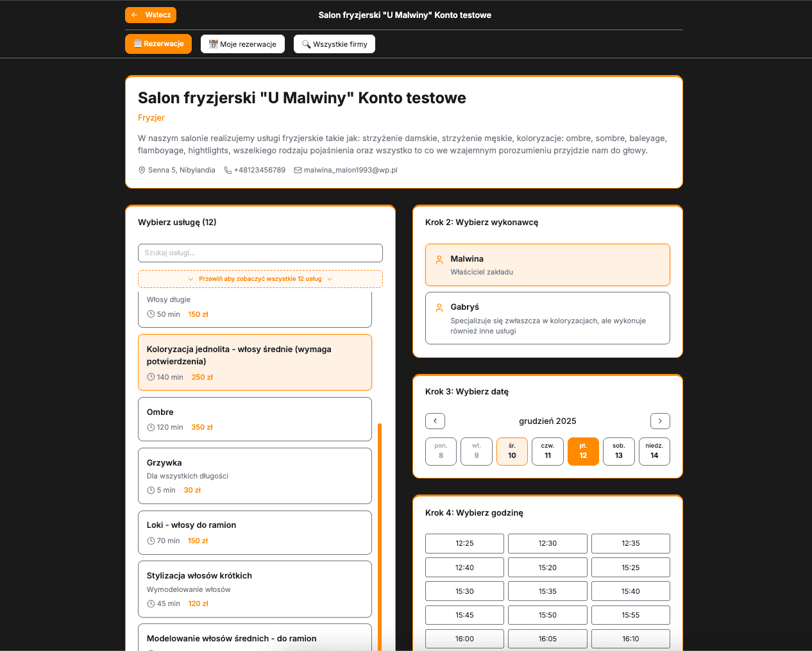Viewport: 812px width, 651px height.
Task: Click the clock icon in Ombre service
Action: tap(151, 427)
